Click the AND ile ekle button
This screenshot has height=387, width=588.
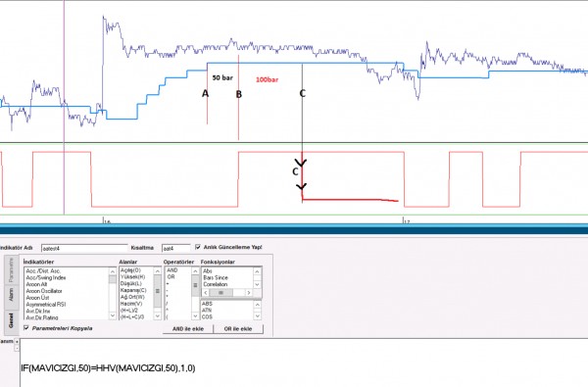tap(188, 329)
